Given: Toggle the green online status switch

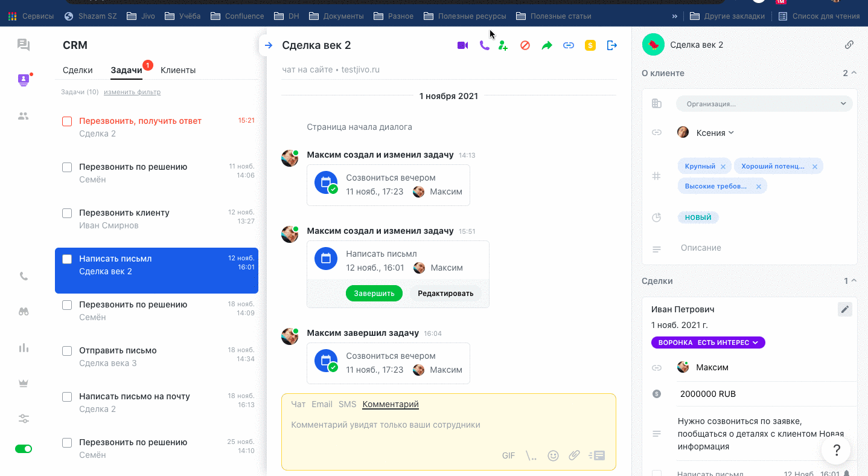Looking at the screenshot, I should 24,449.
